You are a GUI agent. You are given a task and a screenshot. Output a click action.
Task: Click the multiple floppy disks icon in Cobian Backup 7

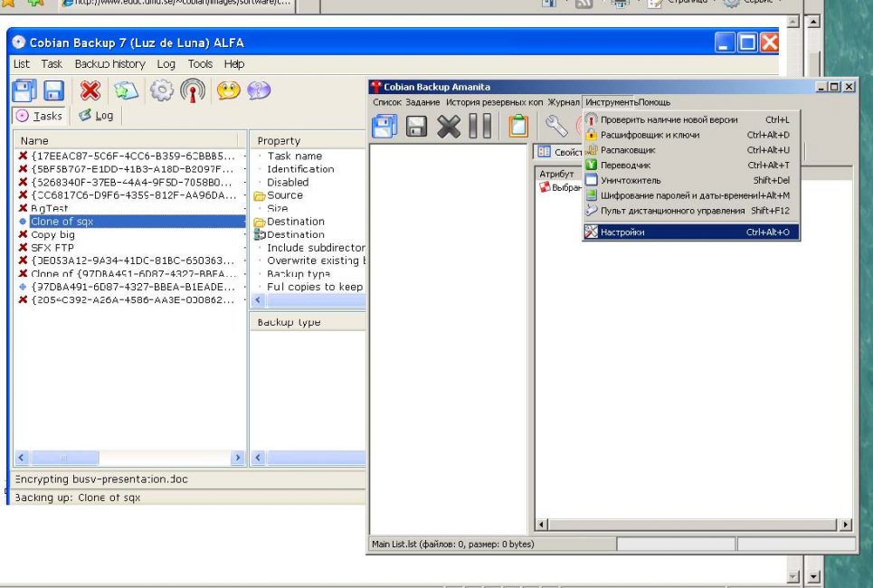tap(24, 90)
